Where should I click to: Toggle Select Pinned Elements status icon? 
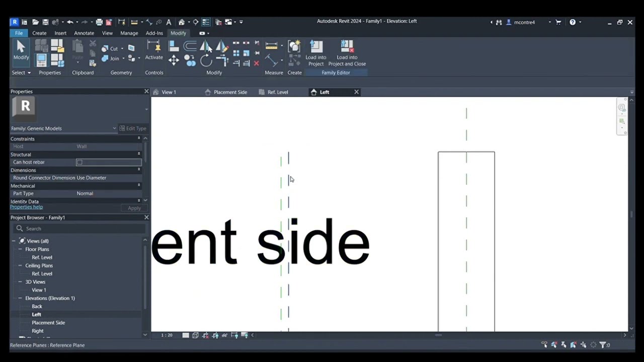tap(564, 345)
